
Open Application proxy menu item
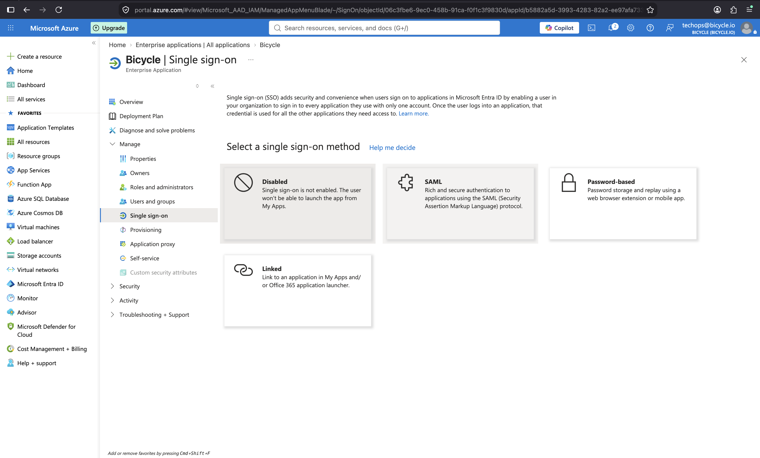152,244
